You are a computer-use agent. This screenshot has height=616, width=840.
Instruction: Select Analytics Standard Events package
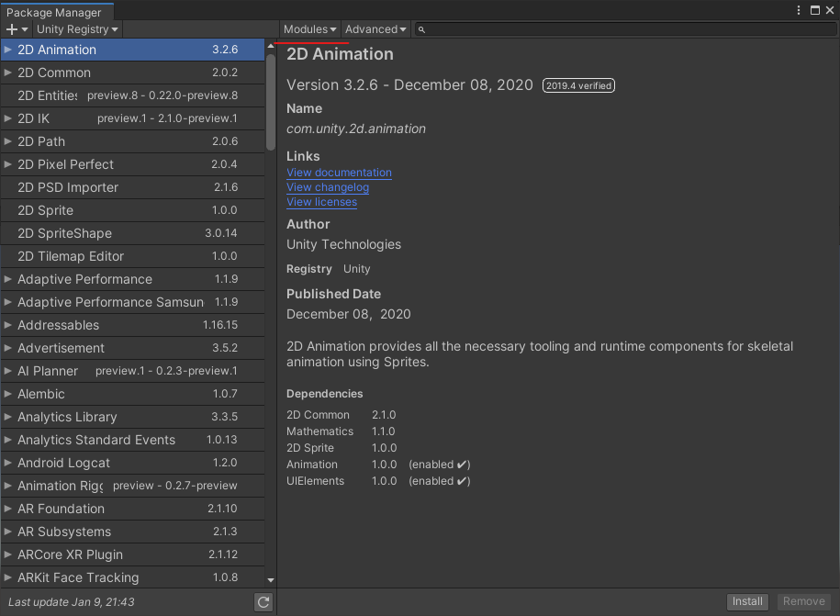pyautogui.click(x=133, y=440)
